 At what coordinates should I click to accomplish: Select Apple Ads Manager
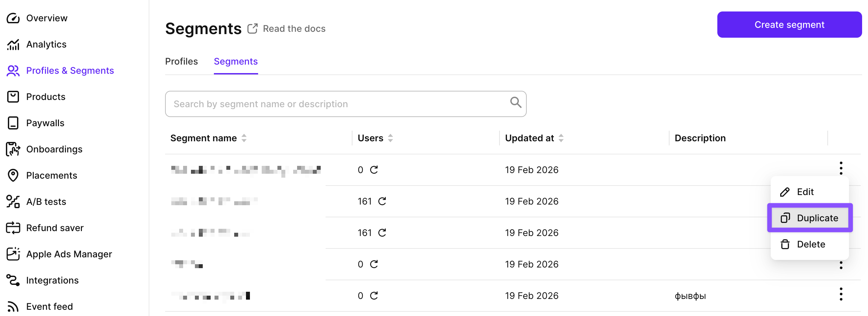[x=69, y=254]
